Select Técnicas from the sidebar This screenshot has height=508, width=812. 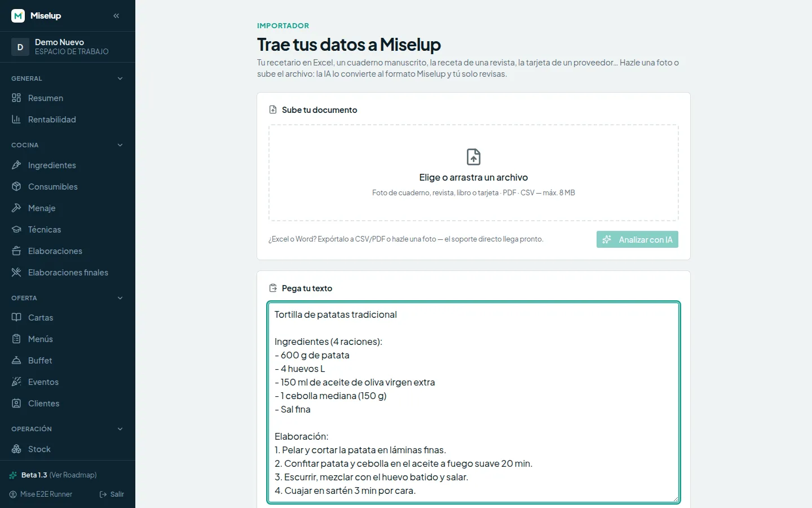[x=68, y=230]
